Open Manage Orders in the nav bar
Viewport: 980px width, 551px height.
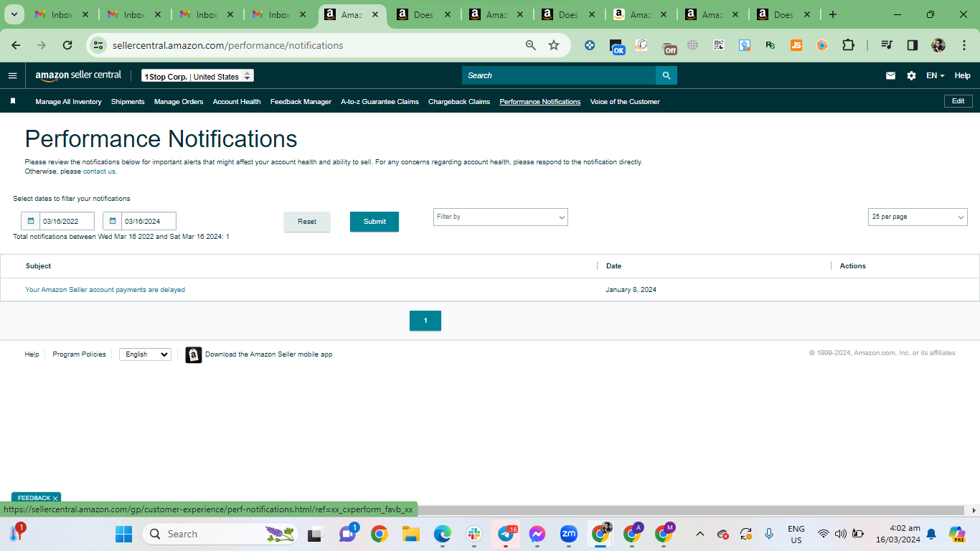[x=179, y=102]
